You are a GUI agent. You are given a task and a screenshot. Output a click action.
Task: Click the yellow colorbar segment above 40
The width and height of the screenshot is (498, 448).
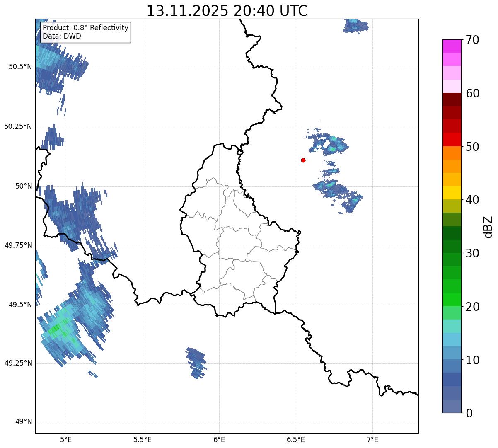(452, 193)
